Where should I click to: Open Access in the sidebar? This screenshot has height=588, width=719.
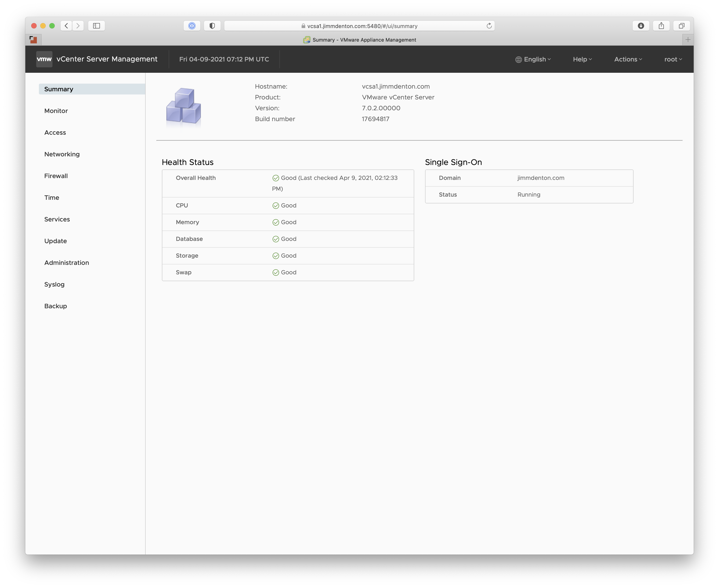point(55,132)
